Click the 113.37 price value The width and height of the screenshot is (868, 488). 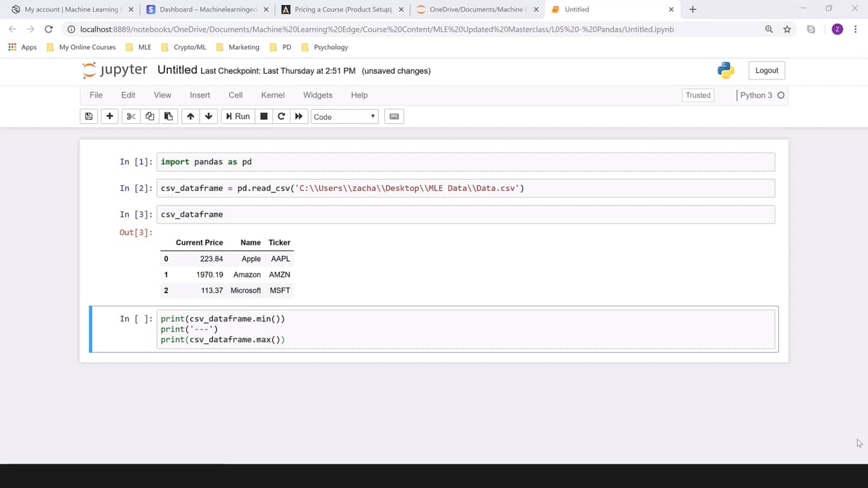click(x=212, y=291)
